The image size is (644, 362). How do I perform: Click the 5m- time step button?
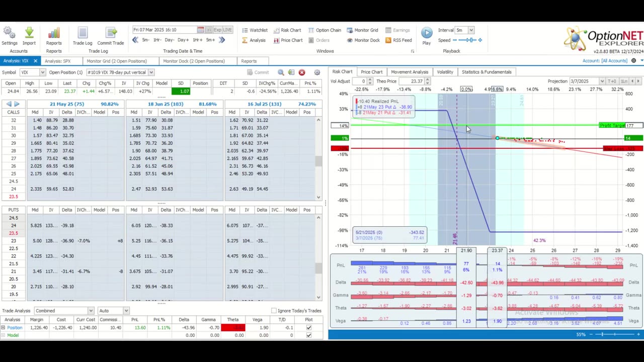pos(145,40)
